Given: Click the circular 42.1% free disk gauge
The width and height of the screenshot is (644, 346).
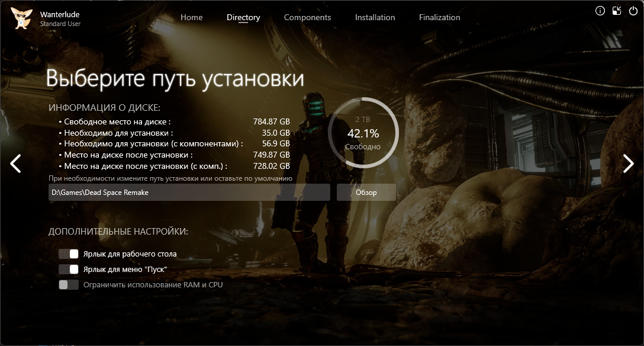Looking at the screenshot, I should [x=363, y=133].
